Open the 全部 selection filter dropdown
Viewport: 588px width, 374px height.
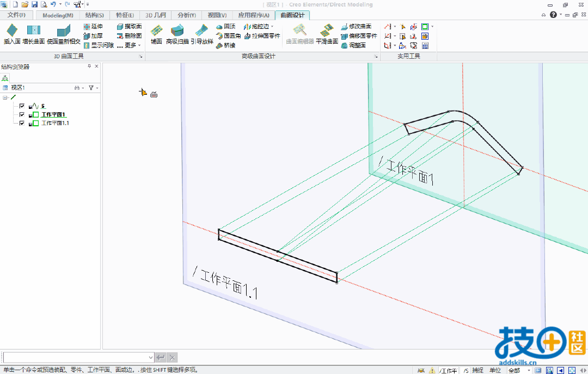coord(529,370)
